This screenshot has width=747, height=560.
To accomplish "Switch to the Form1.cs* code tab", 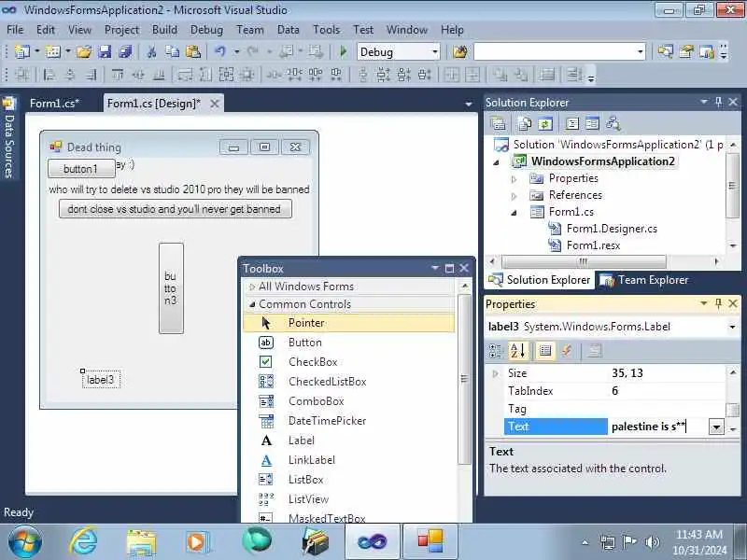I will [x=54, y=104].
